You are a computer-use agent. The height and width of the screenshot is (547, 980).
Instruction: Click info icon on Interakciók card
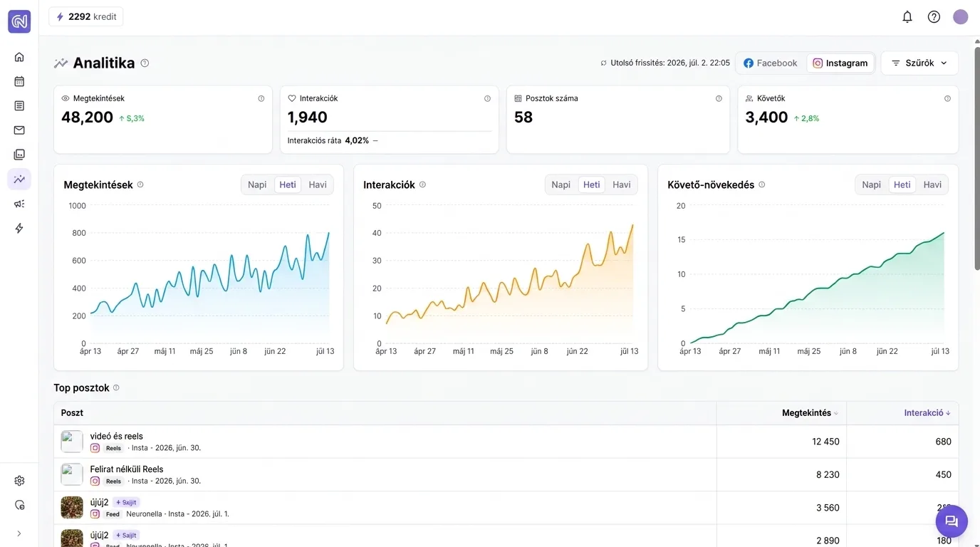coord(487,98)
